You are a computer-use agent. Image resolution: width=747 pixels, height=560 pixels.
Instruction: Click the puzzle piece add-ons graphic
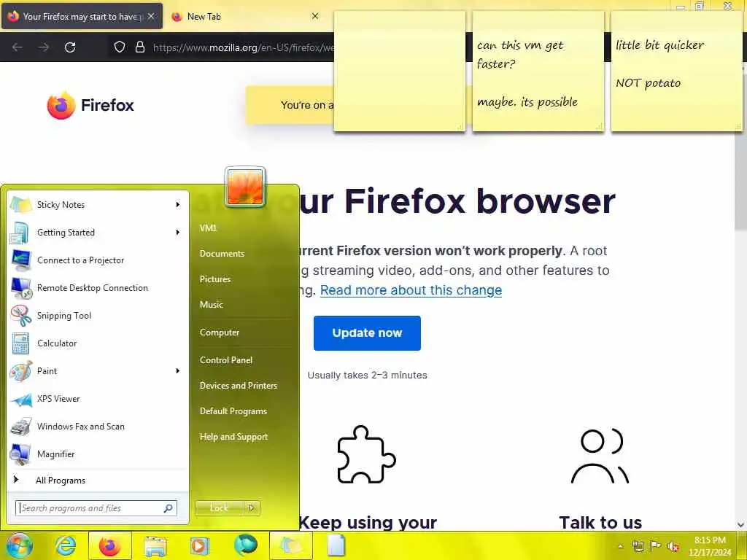pos(366,454)
